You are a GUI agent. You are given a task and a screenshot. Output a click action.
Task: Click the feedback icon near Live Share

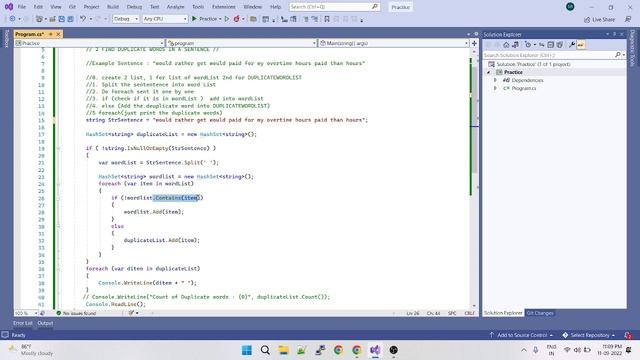click(x=628, y=19)
